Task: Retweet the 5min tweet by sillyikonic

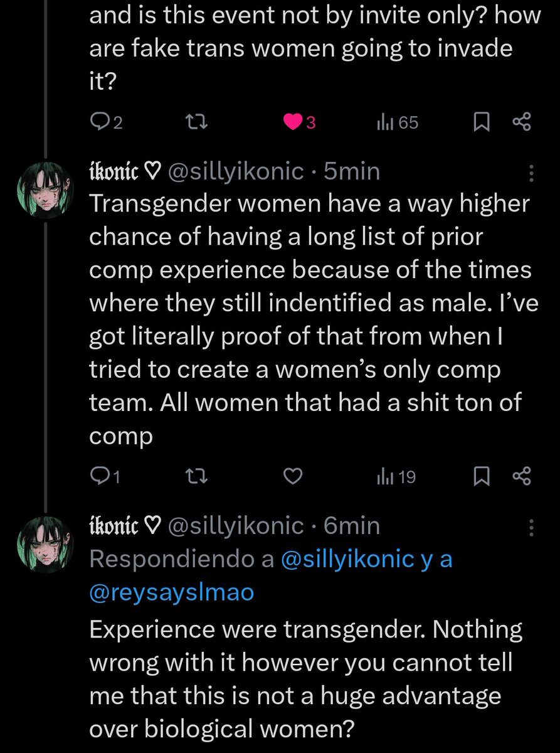Action: click(198, 478)
